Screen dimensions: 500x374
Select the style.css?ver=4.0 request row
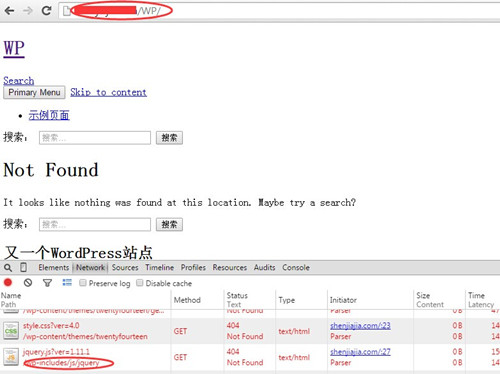(x=250, y=331)
